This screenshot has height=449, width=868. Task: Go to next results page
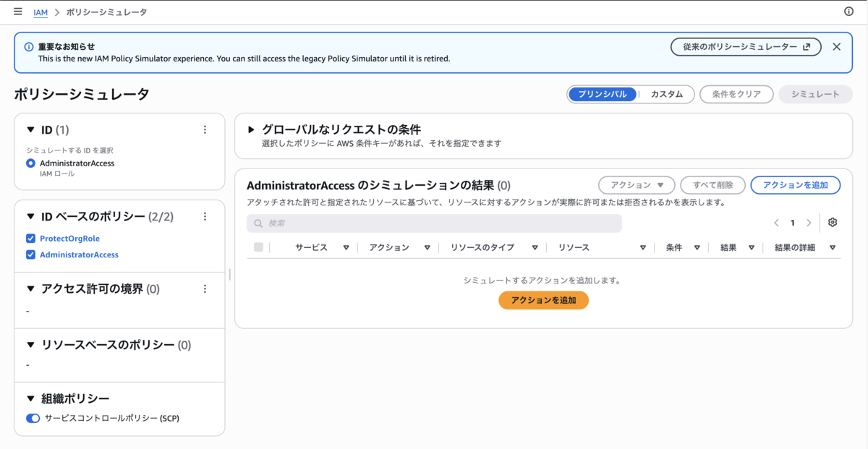809,223
